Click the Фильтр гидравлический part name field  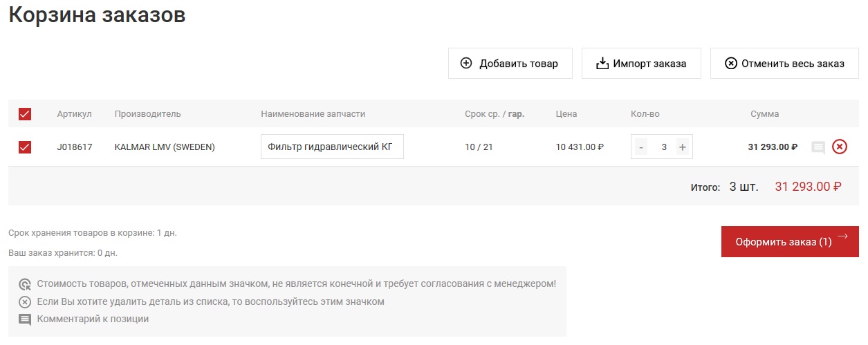pyautogui.click(x=332, y=147)
